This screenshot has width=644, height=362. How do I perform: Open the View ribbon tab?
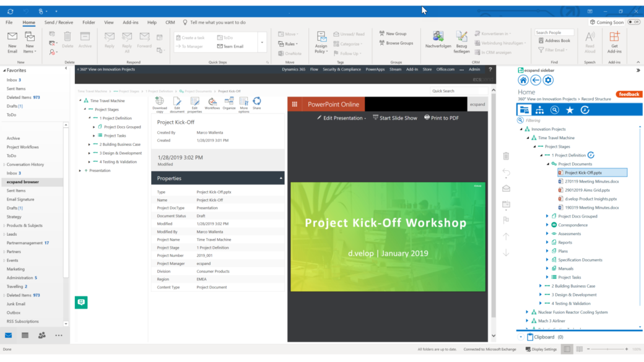click(109, 22)
